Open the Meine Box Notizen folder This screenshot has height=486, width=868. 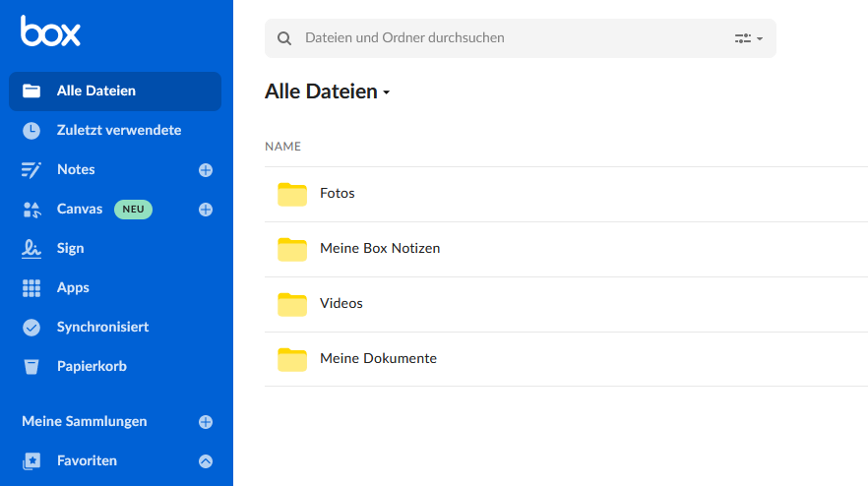point(380,249)
